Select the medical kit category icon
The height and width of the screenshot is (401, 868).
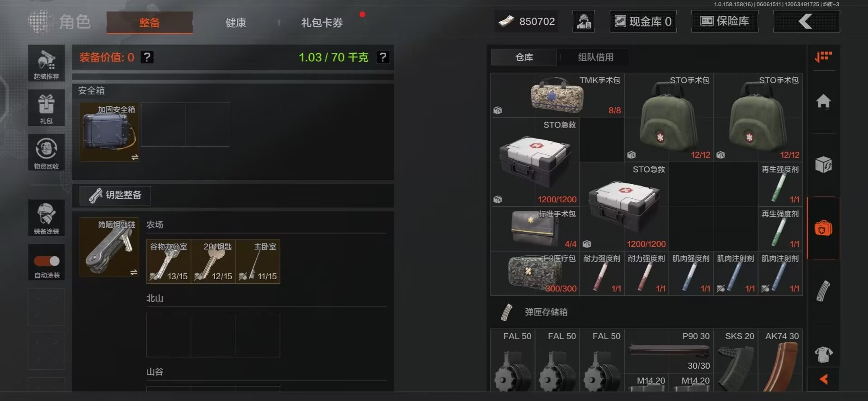(823, 228)
